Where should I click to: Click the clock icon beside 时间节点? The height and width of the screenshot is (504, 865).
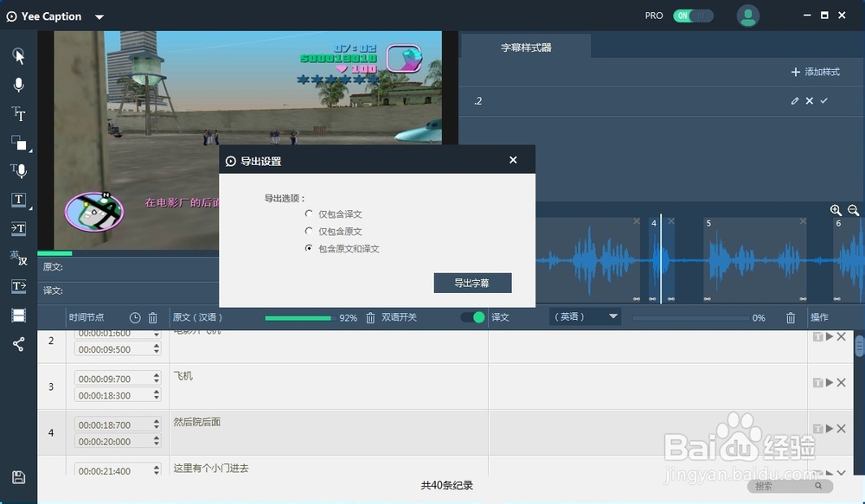point(135,317)
